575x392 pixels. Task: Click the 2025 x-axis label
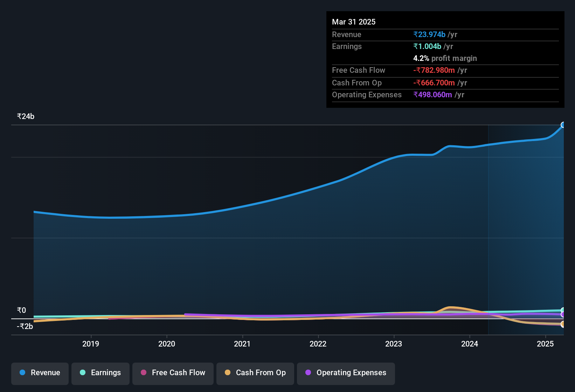(x=545, y=344)
